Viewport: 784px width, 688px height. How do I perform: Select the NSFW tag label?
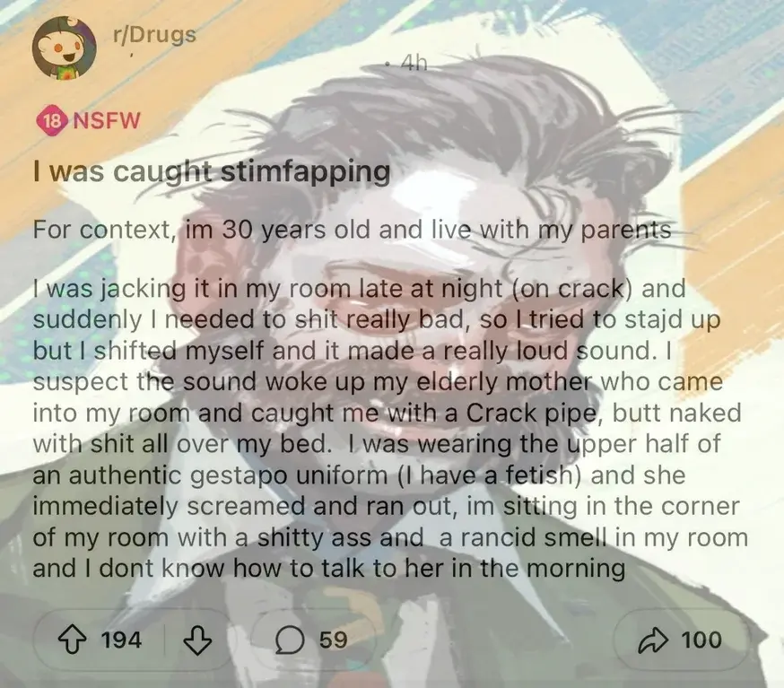107,121
